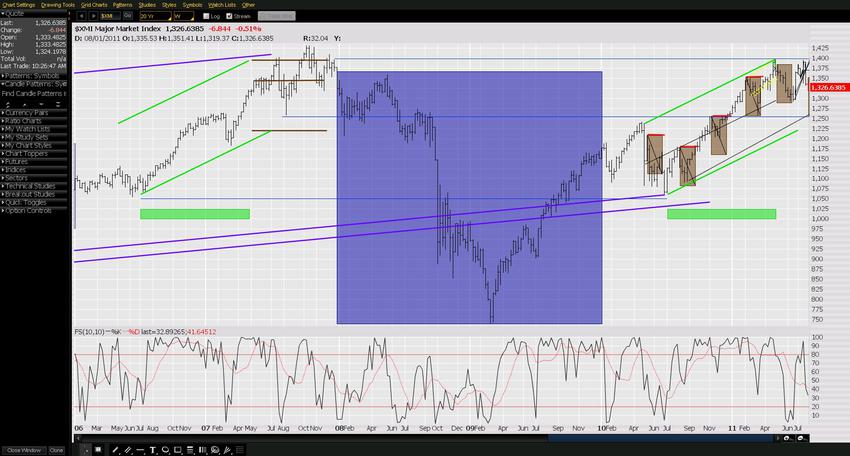Open the W interval dropdown
The height and width of the screenshot is (456, 850).
[x=184, y=16]
